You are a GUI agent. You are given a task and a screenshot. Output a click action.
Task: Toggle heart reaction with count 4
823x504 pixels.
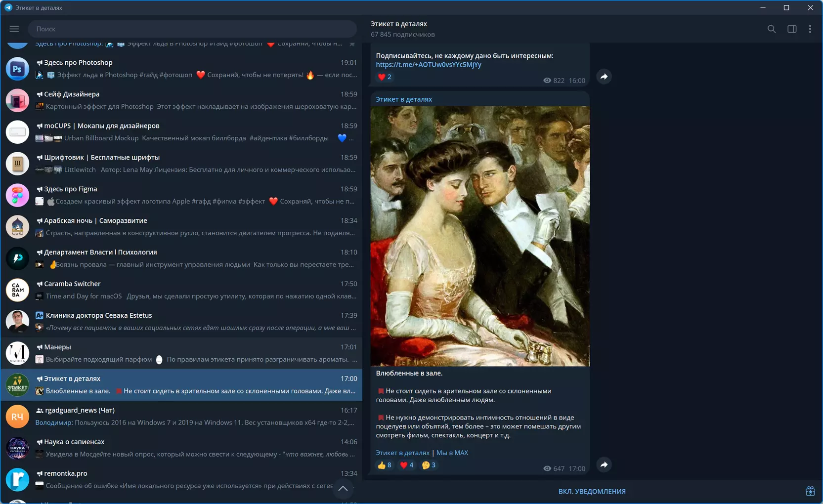point(406,465)
